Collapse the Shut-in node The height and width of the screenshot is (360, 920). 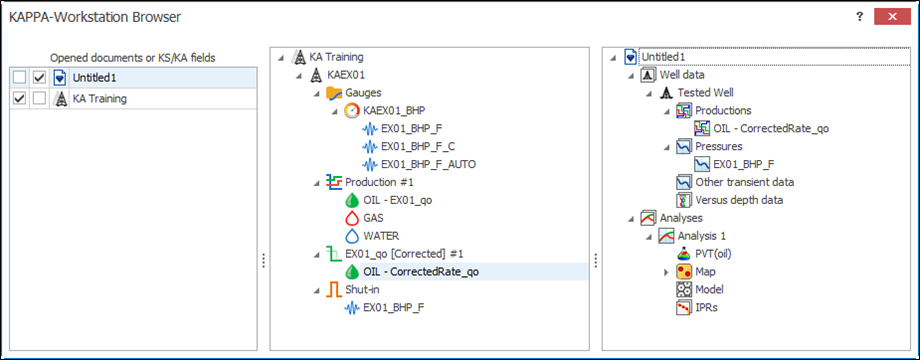coord(317,290)
